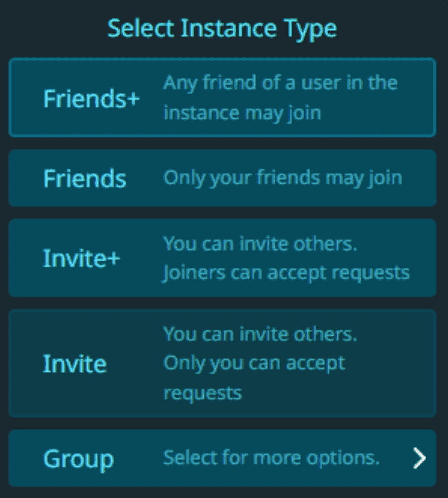Choose the Friends instance type option

222,178
